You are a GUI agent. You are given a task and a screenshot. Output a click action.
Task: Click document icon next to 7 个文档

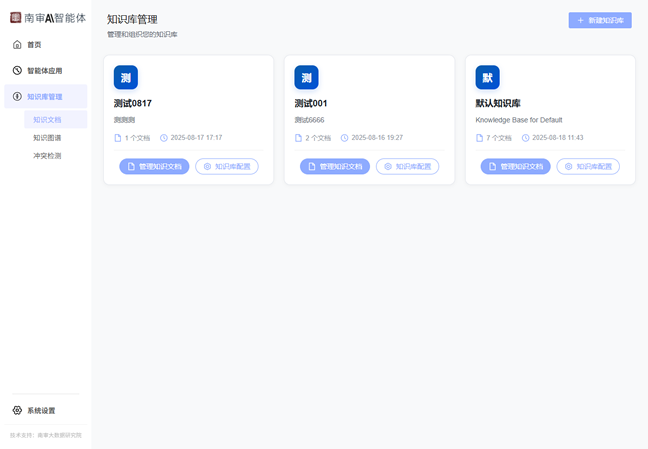(x=479, y=138)
